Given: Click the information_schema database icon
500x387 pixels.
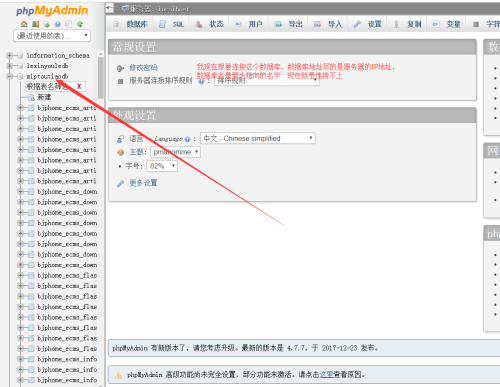Looking at the screenshot, I should 20,55.
